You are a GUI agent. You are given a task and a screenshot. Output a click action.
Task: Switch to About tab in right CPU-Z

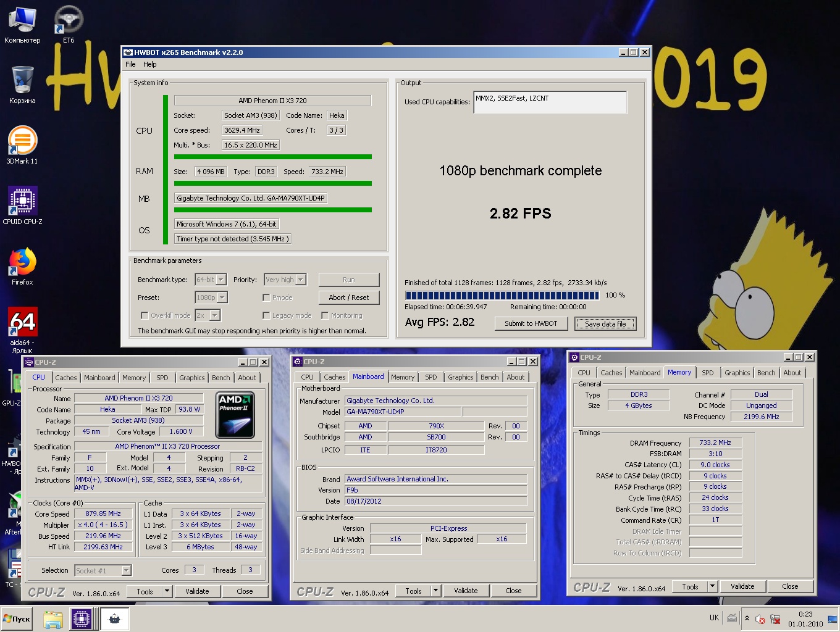[x=792, y=373]
